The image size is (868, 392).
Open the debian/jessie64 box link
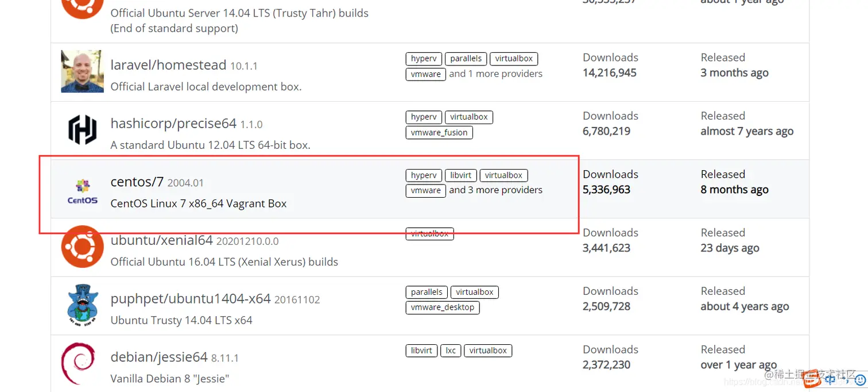[159, 357]
